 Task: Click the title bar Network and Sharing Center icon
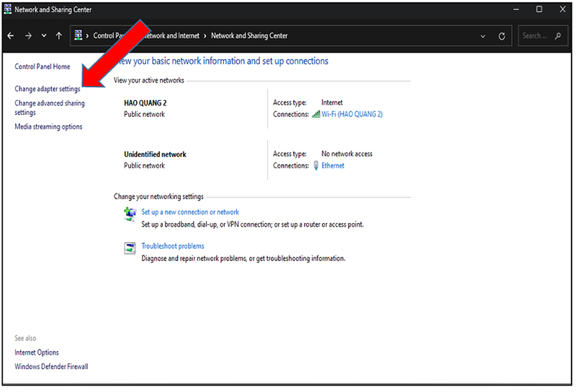[8, 9]
